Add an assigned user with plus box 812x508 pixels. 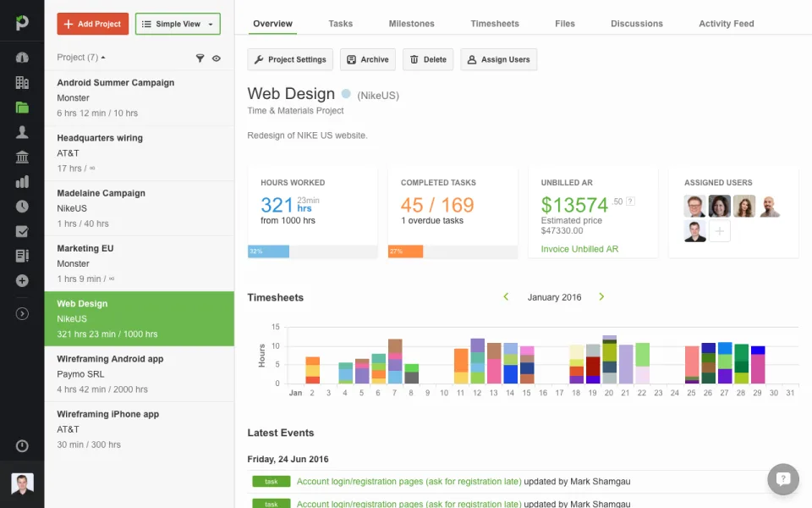pyautogui.click(x=719, y=231)
